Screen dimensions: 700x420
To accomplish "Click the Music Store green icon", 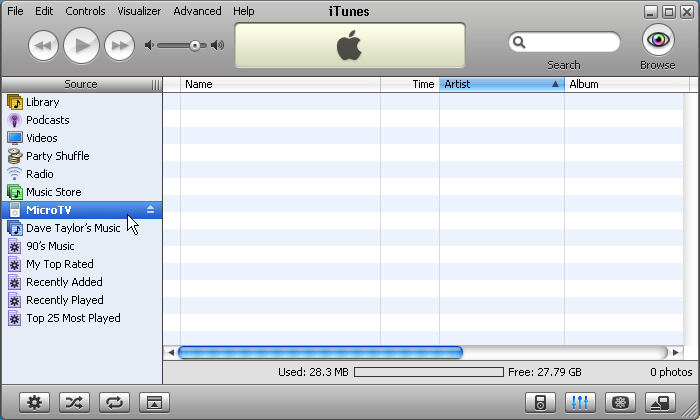I will [x=15, y=192].
